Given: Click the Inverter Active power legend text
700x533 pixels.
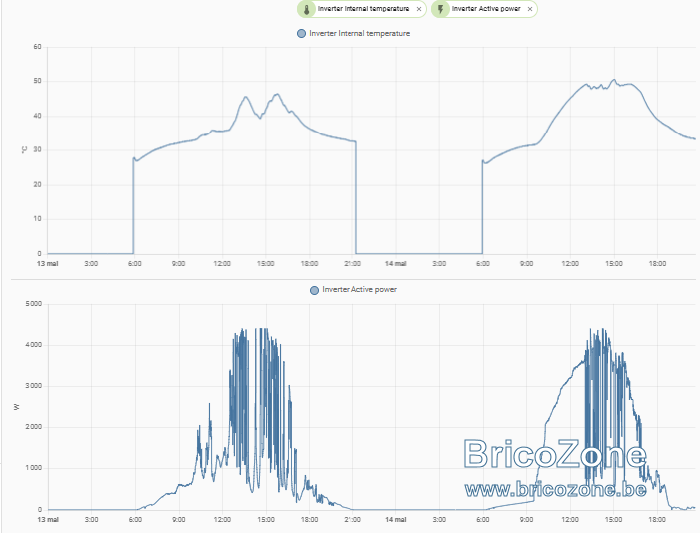Looking at the screenshot, I should point(359,290).
